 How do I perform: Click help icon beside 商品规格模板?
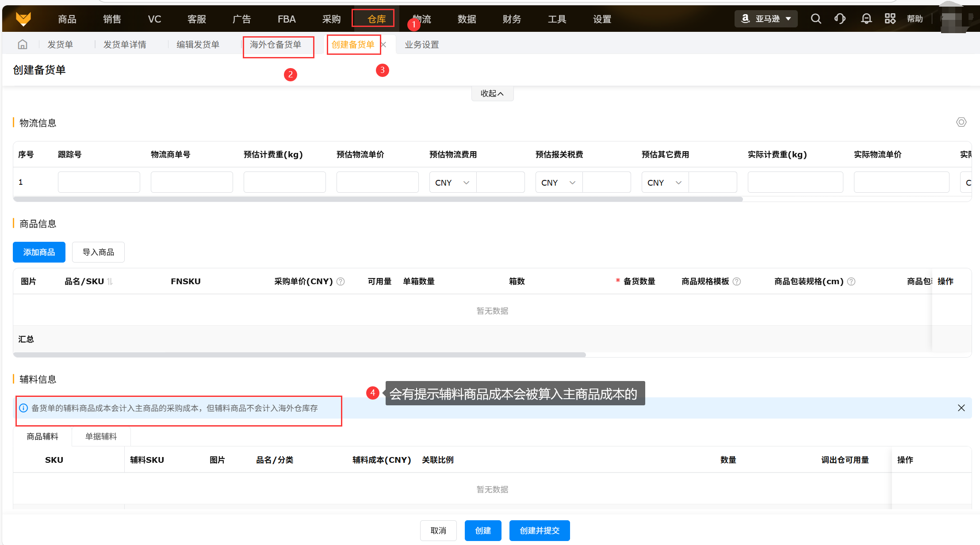[737, 282]
